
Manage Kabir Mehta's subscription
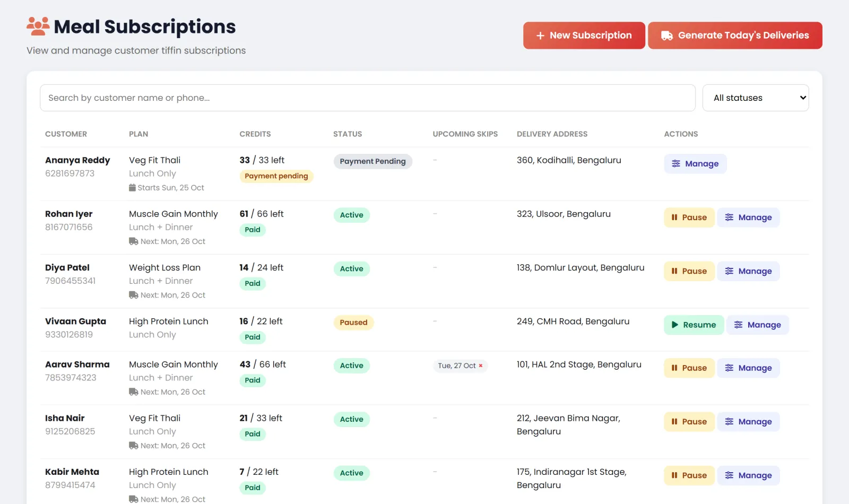coord(748,475)
